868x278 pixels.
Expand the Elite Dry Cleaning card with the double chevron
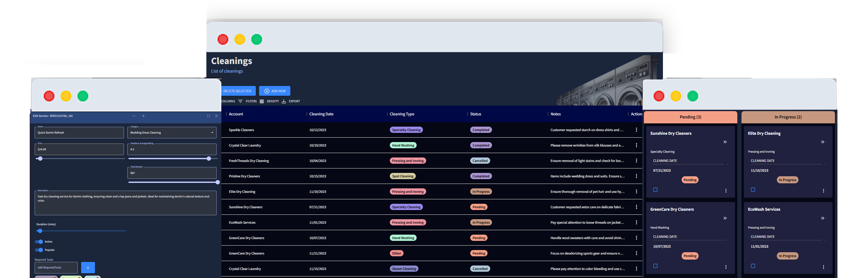822,142
